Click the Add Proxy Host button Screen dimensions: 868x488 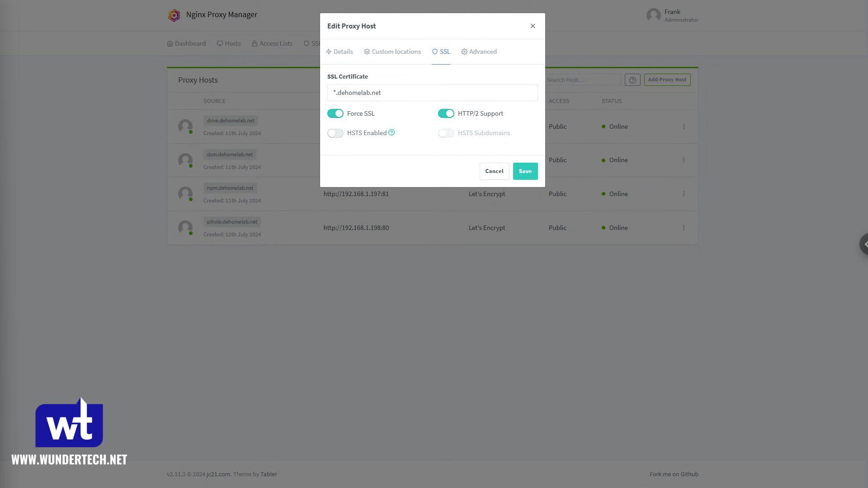coord(667,80)
